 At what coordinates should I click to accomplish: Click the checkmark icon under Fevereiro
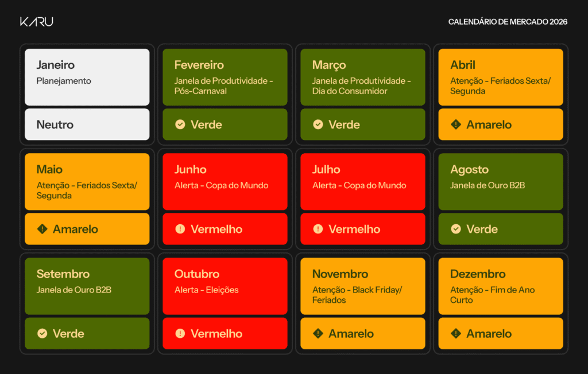click(180, 124)
